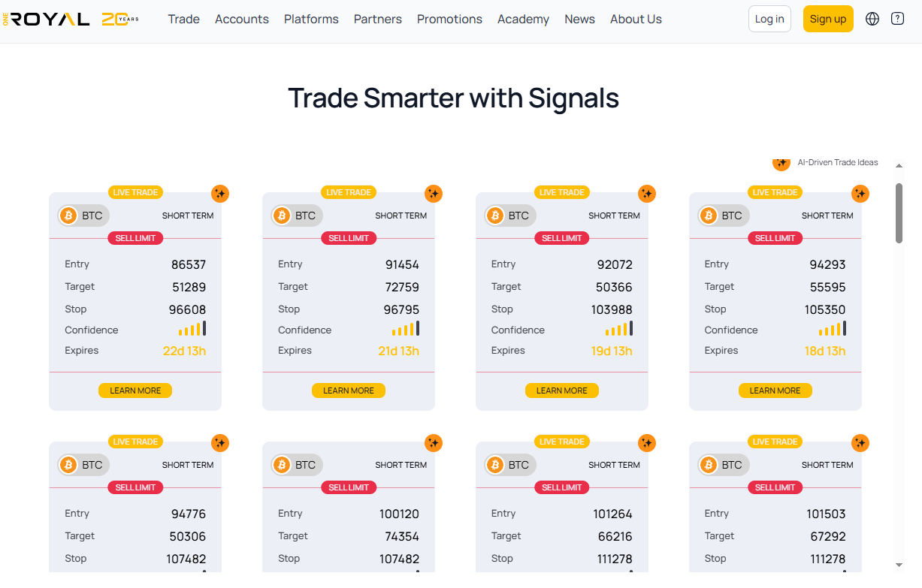Image resolution: width=922 pixels, height=588 pixels.
Task: Open the Platforms menu
Action: [311, 19]
